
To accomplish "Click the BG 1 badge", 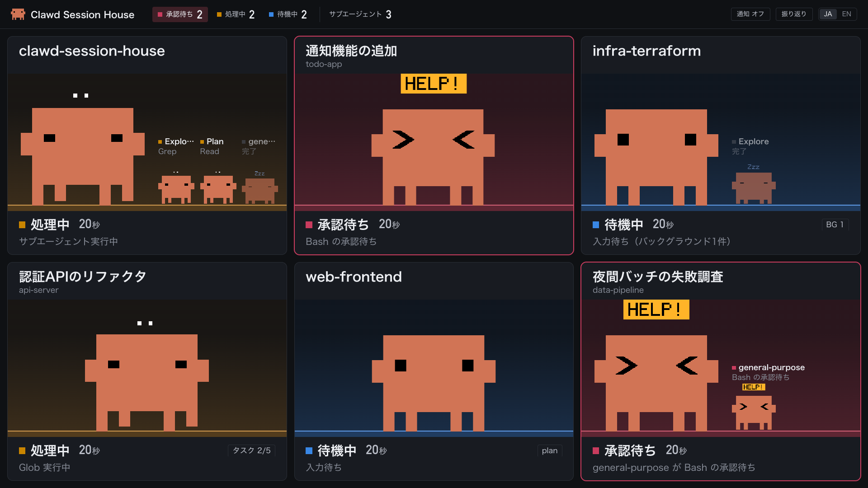I will 835,225.
